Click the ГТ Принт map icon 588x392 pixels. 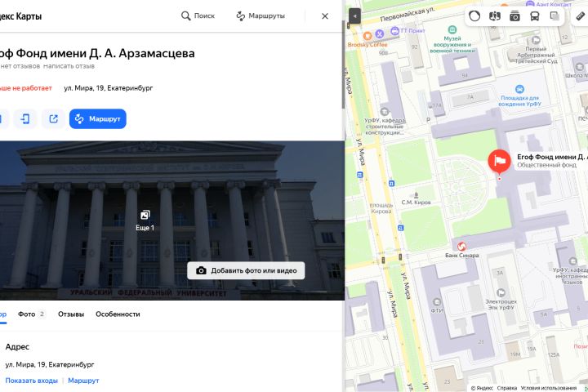[394, 31]
